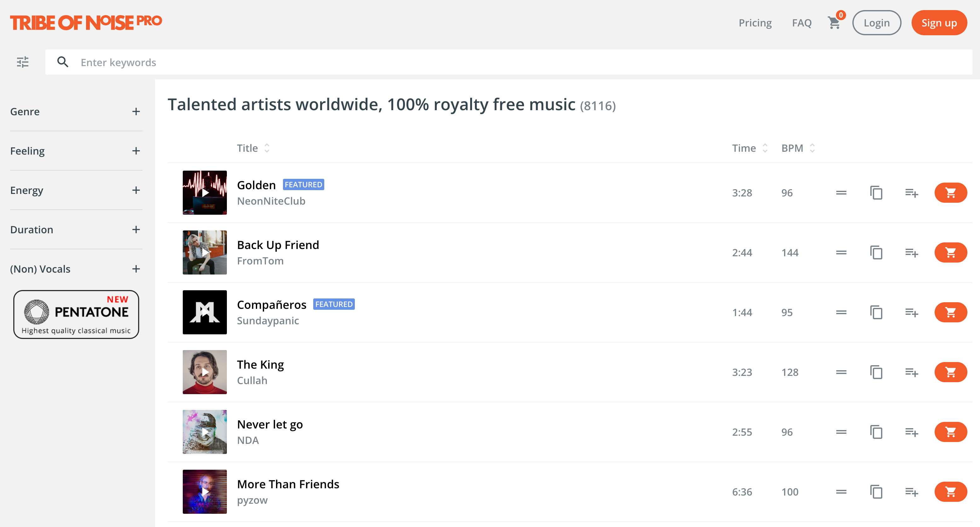This screenshot has height=527, width=980.
Task: Play Compañeros from its thumbnail
Action: (x=205, y=312)
